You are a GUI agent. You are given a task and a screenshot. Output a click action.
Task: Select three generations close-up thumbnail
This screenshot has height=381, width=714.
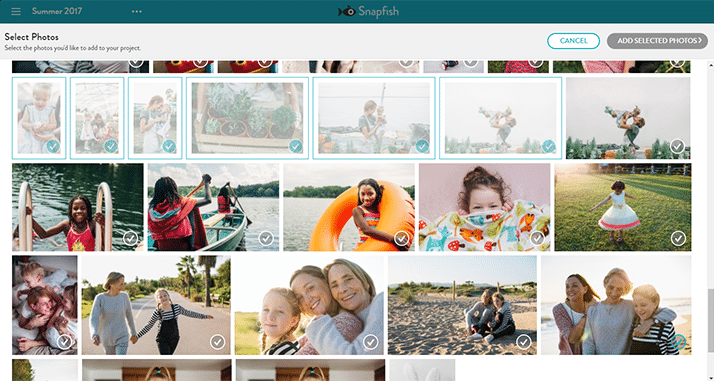click(309, 305)
